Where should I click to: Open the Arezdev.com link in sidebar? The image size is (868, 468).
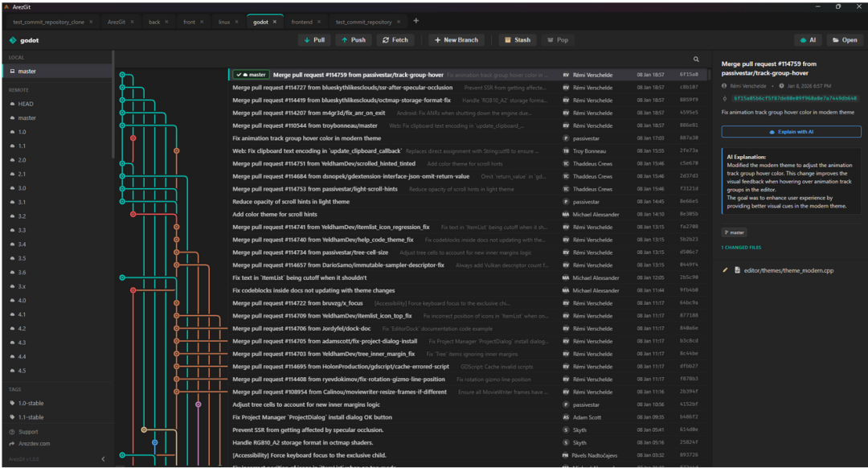[x=35, y=443]
